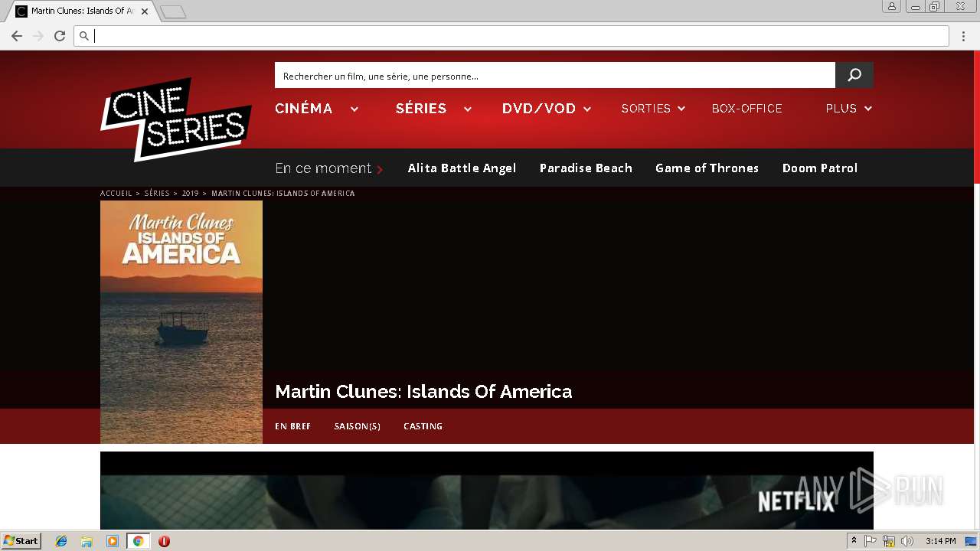Click the red Opera taskbar icon
The image size is (980, 551).
[x=164, y=541]
